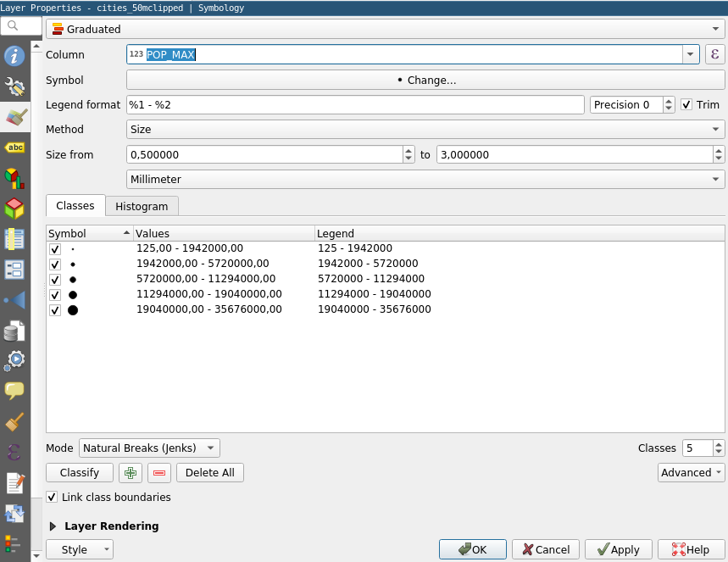This screenshot has height=562, width=728.
Task: Open the Information tab icon in sidebar
Action: pos(14,57)
